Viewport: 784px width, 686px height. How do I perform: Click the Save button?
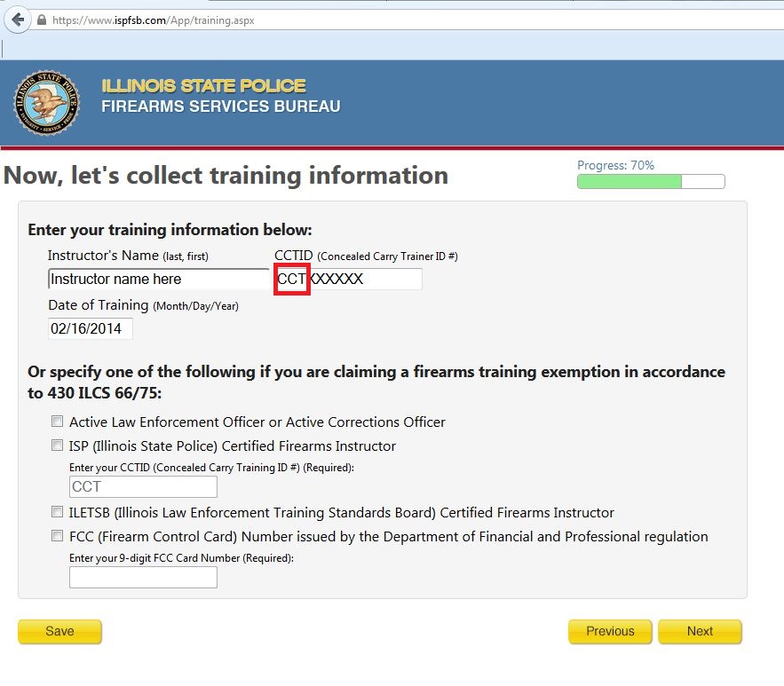coord(59,631)
